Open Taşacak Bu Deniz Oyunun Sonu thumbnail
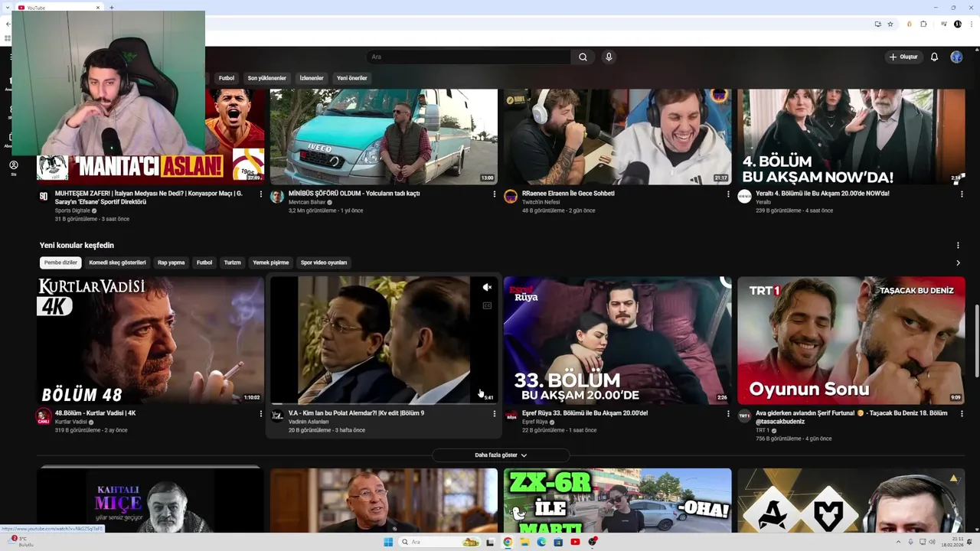980x551 pixels. coord(851,340)
